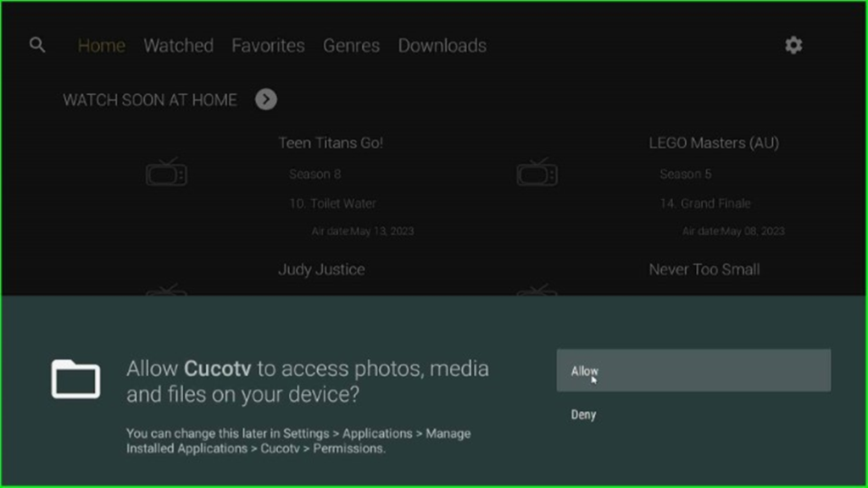This screenshot has width=868, height=488.
Task: Go to the Favorites tab
Action: point(268,46)
